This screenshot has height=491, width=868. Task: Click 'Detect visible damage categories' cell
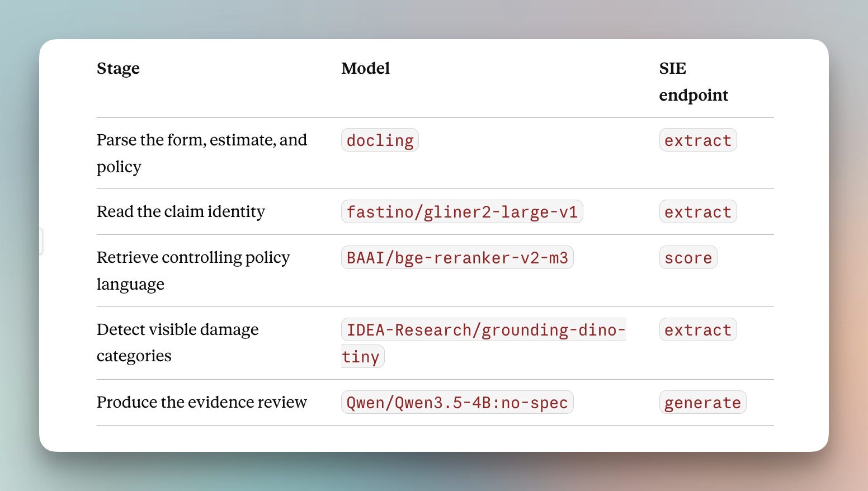pos(178,342)
